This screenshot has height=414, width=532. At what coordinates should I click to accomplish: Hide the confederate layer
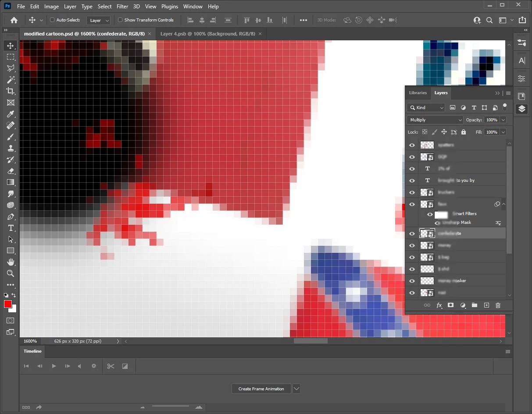coord(412,234)
